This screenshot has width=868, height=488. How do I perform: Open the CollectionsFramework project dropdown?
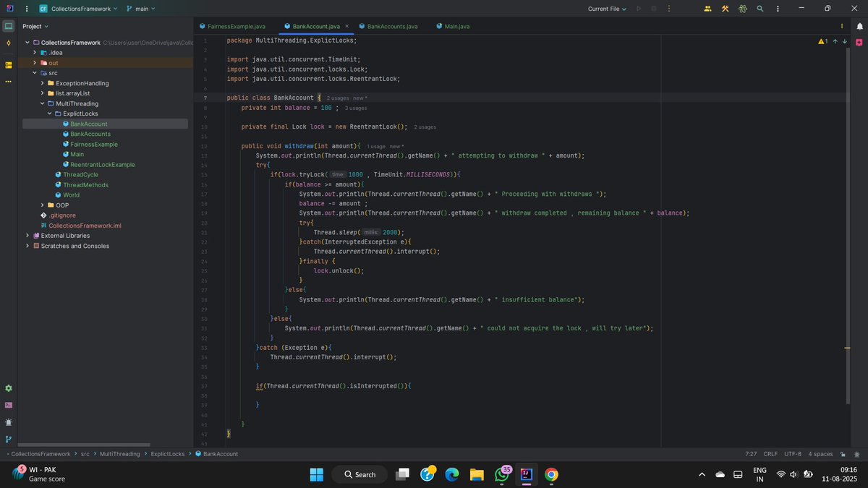(78, 9)
